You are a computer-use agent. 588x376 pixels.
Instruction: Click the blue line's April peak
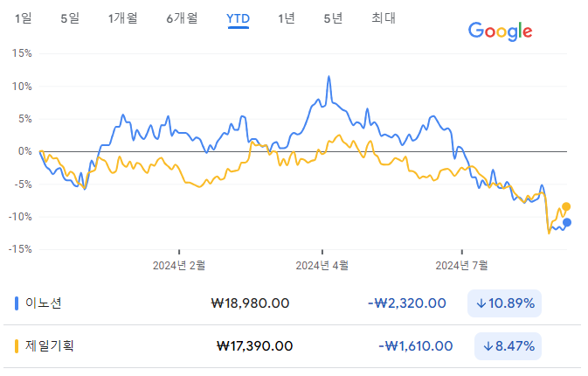tap(329, 77)
